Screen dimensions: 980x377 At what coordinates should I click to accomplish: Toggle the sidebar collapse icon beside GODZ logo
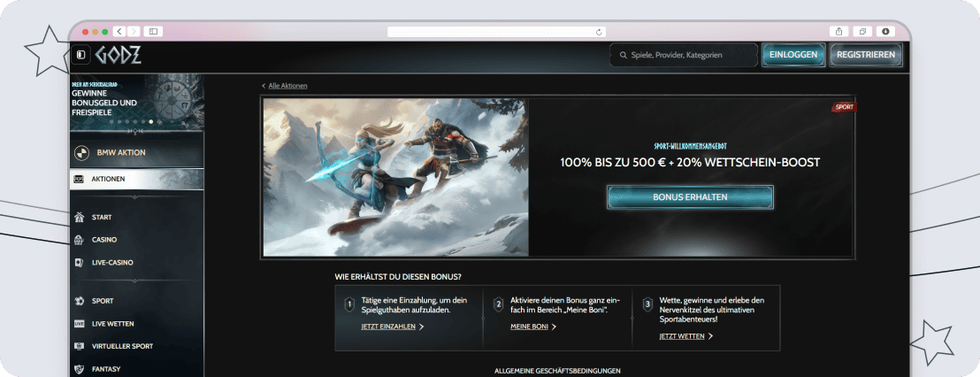(x=80, y=55)
